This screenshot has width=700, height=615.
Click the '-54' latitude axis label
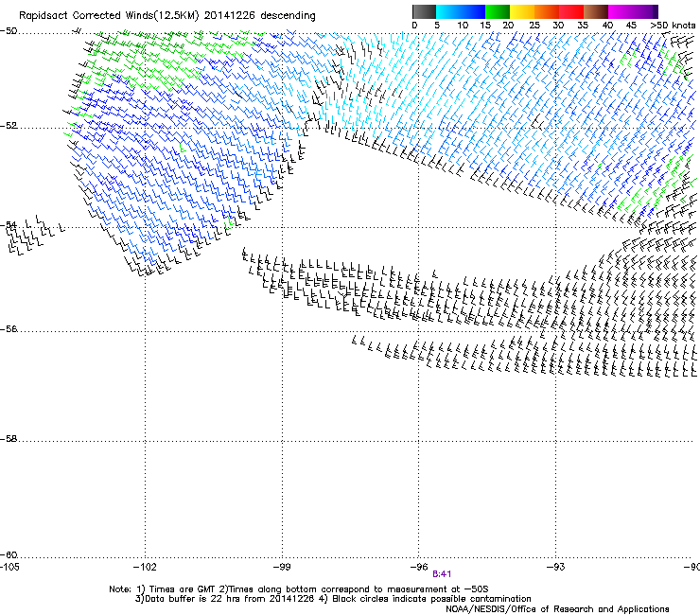click(x=9, y=224)
